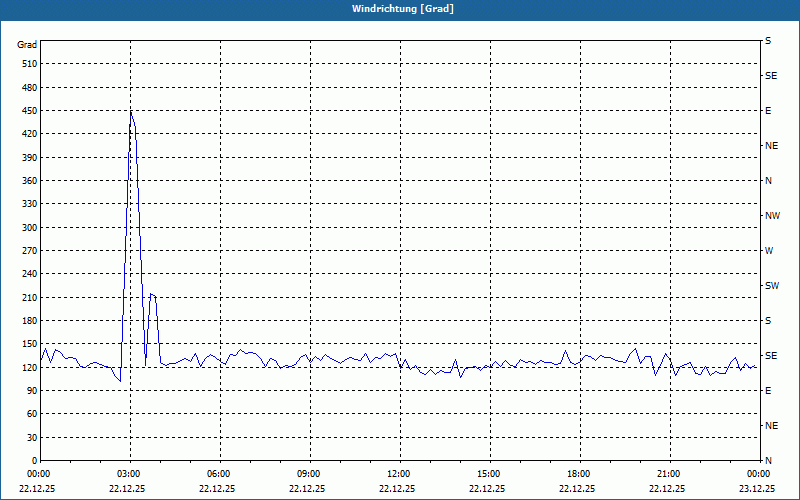The width and height of the screenshot is (800, 500).
Task: Click the 480 y-axis label
Action: click(x=30, y=87)
